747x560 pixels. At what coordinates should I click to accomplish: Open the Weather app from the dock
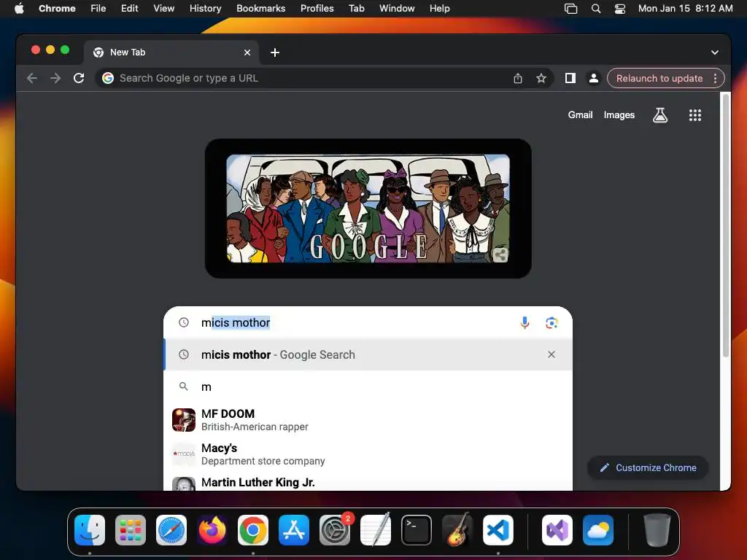[x=598, y=530]
